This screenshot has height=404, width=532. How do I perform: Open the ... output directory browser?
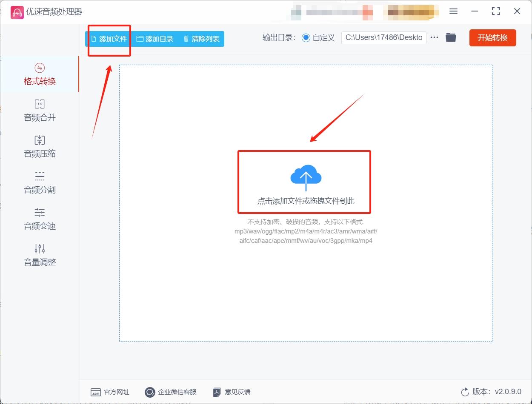(434, 37)
